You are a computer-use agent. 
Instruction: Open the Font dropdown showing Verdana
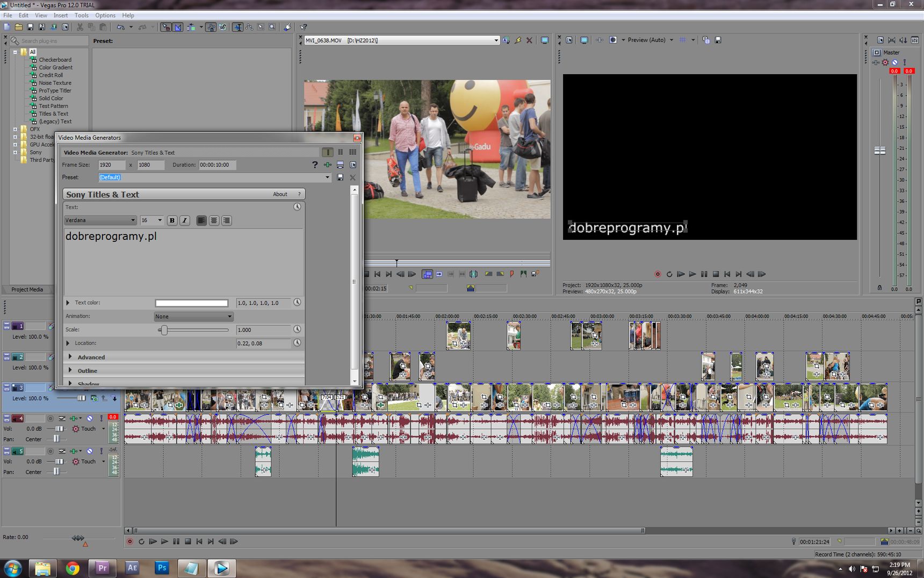click(100, 220)
